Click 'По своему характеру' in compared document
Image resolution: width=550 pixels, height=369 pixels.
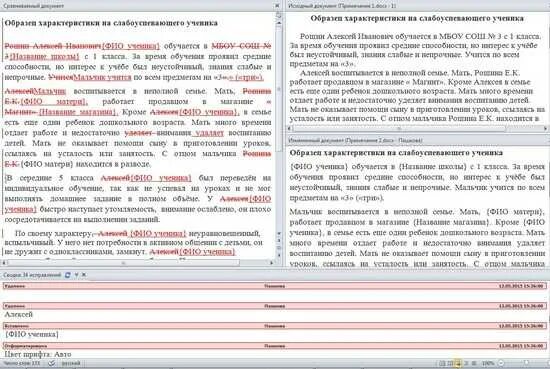pos(53,234)
